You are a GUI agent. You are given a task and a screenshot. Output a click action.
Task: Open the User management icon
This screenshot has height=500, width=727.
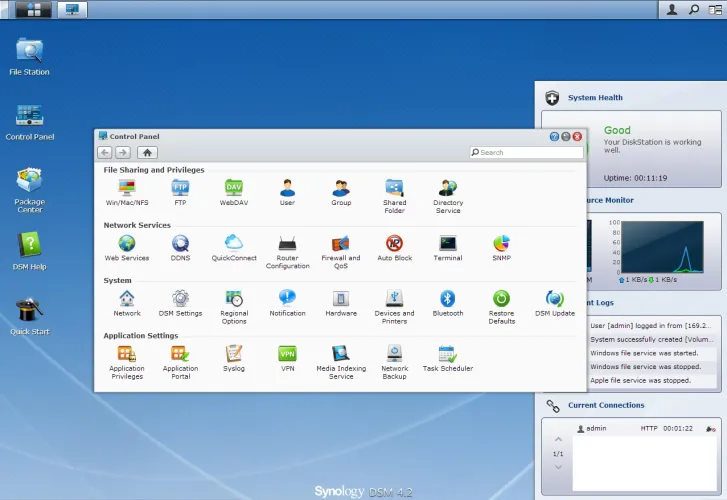pos(287,192)
